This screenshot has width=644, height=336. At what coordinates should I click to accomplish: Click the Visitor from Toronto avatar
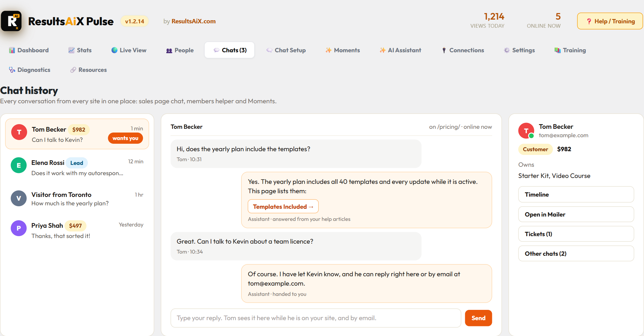pyautogui.click(x=19, y=198)
